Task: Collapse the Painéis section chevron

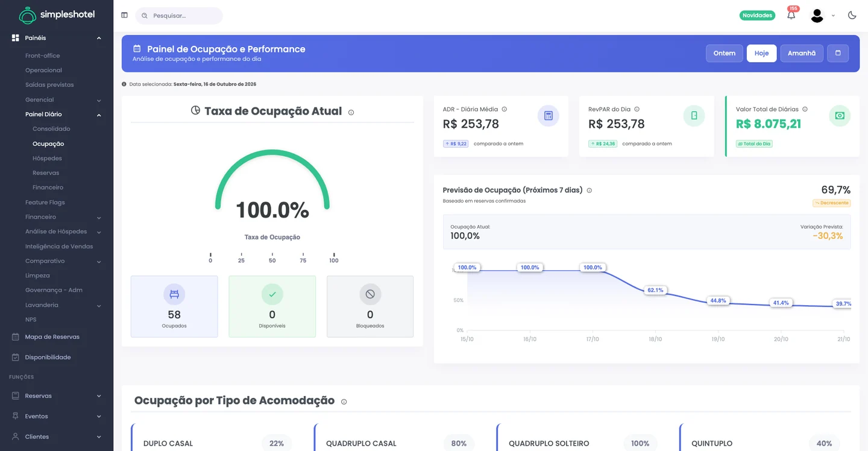Action: pyautogui.click(x=99, y=39)
